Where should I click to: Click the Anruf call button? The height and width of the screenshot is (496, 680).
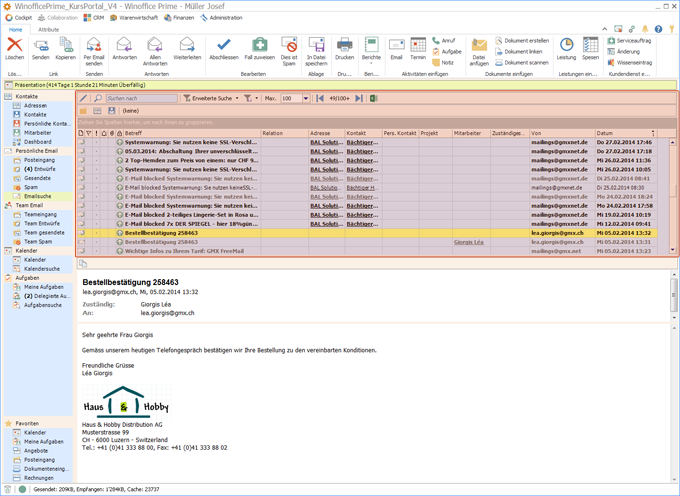pos(444,40)
